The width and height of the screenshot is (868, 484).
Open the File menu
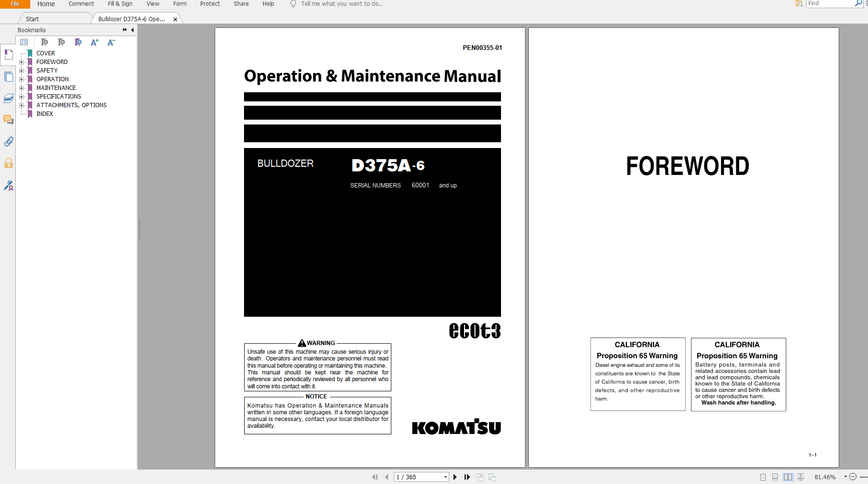click(15, 4)
